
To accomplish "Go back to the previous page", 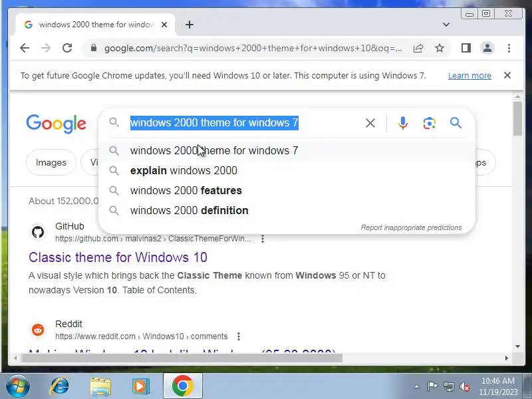I will (x=25, y=48).
